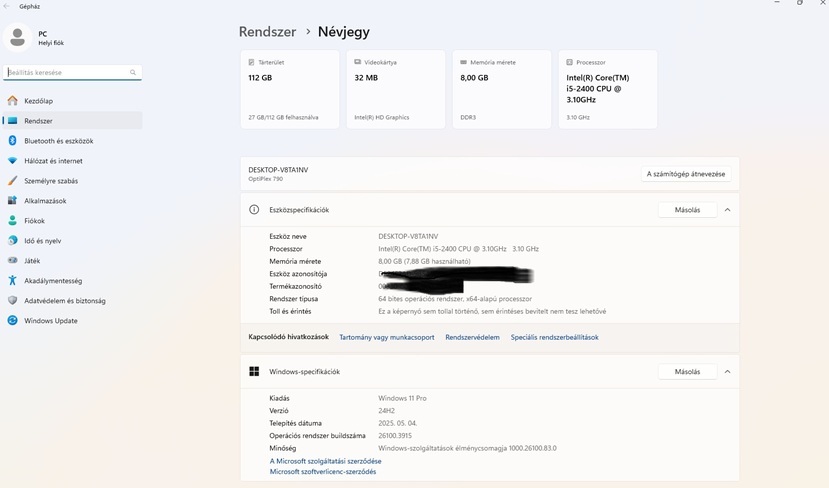This screenshot has height=488, width=829.
Task: Open Microsoft szoftverlicenc-szerződés link
Action: (x=323, y=472)
